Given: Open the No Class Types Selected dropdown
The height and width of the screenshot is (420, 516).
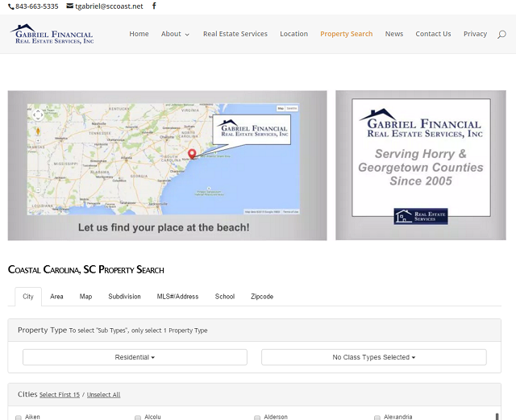Looking at the screenshot, I should tap(374, 357).
